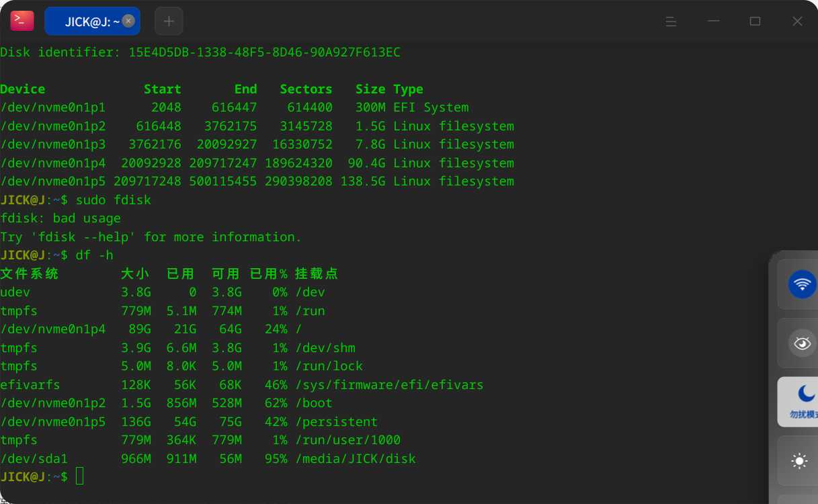The image size is (818, 504).
Task: Click the "Try 'fdisk --help'" hint line
Action: pyautogui.click(x=151, y=237)
